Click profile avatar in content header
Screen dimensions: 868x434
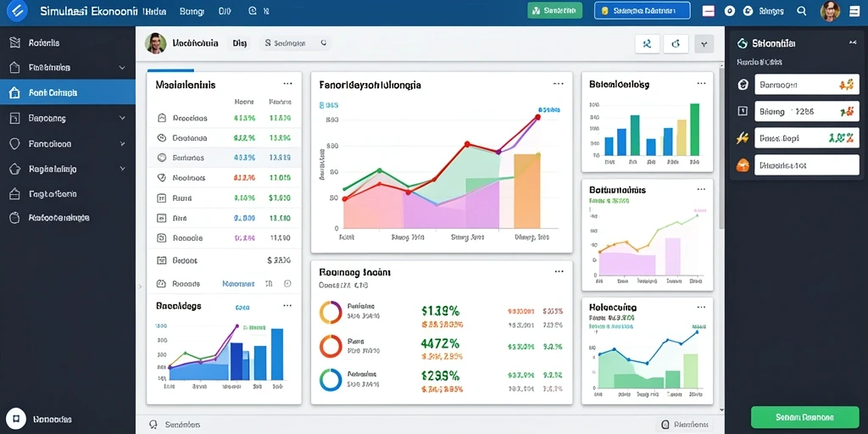point(156,42)
